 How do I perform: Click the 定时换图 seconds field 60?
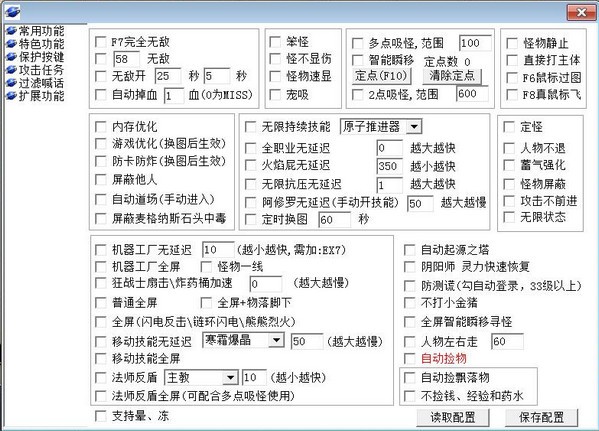(335, 219)
